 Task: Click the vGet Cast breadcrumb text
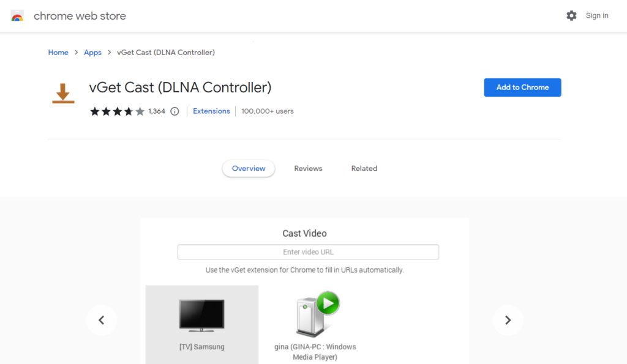(165, 53)
